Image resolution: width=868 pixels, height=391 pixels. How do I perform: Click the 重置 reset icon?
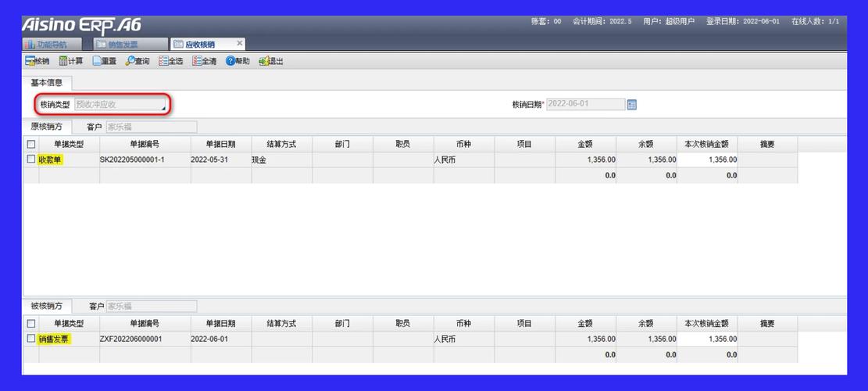[x=96, y=62]
